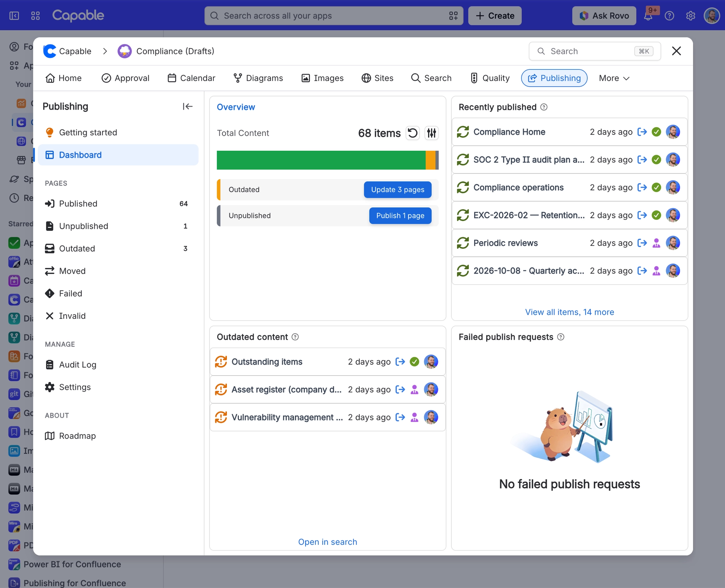Open the overview filter sliders icon
725x588 pixels.
431,133
